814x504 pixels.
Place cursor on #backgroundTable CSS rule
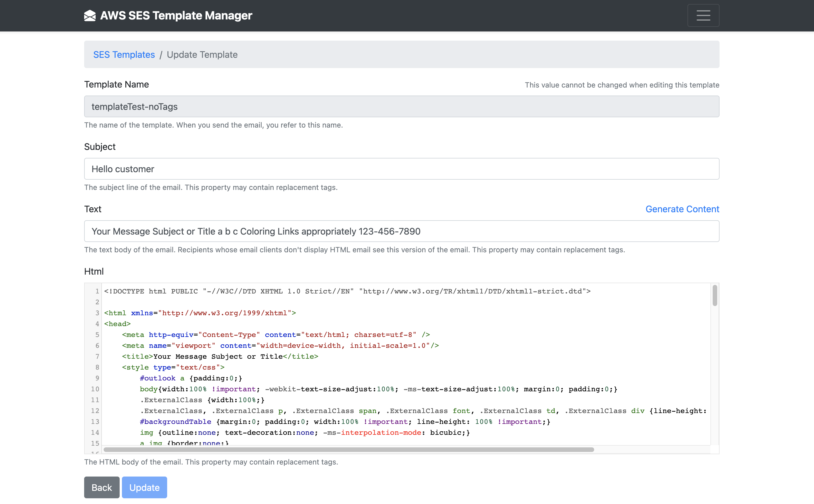pos(175,422)
